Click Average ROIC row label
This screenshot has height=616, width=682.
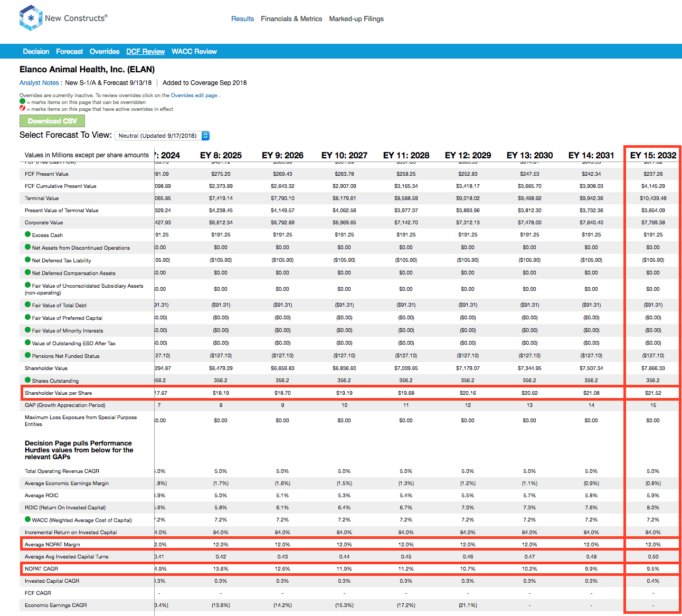coord(42,495)
